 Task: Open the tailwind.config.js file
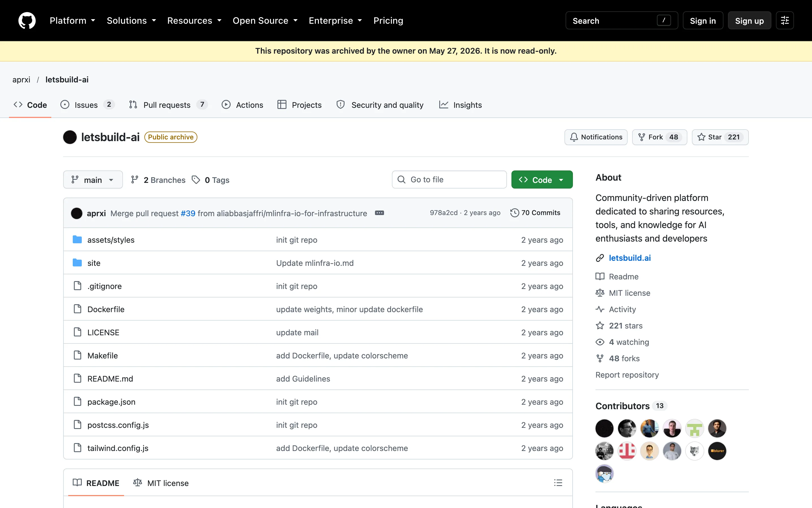[x=118, y=448]
